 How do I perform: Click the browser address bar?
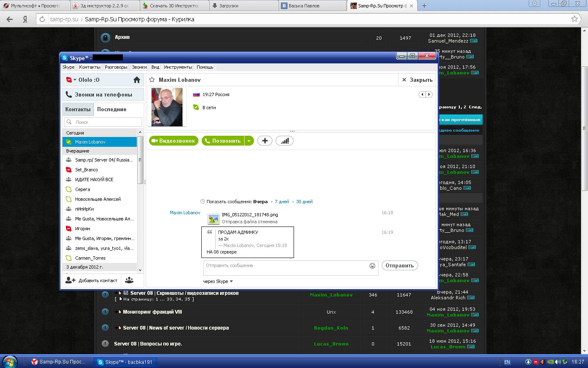tap(308, 19)
